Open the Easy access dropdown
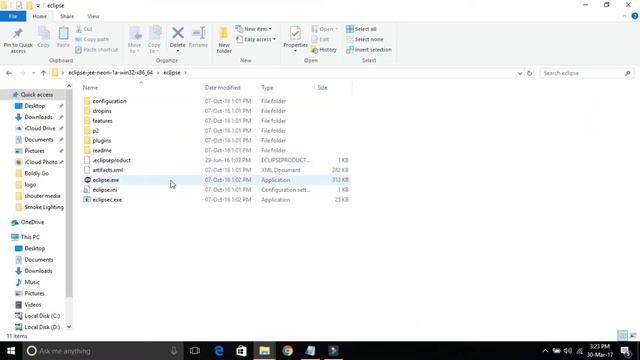The image size is (640, 360). 256,39
